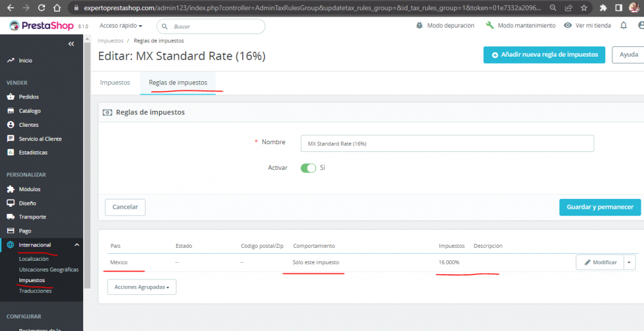
Task: Click into the Nombre input field
Action: click(448, 144)
